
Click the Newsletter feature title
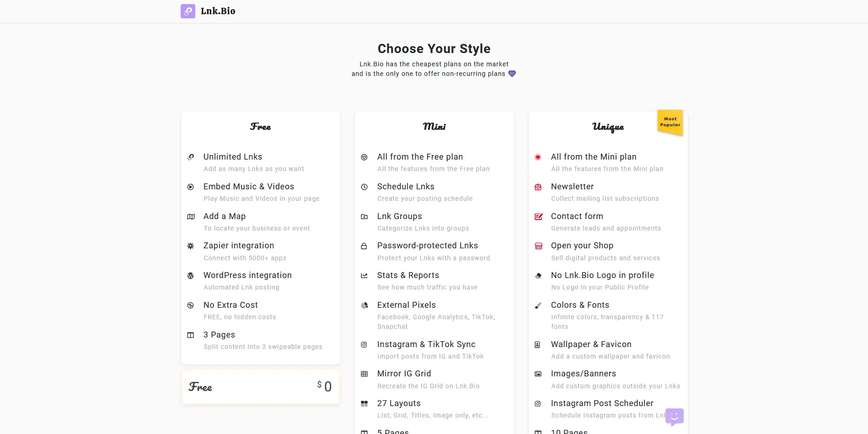click(573, 187)
